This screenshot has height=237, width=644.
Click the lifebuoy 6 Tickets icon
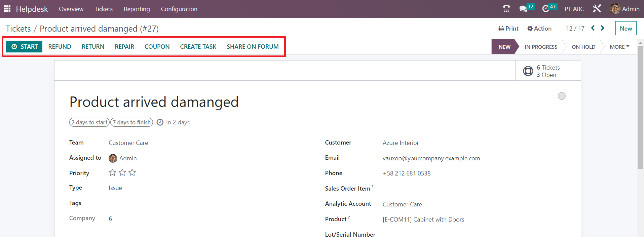point(528,71)
